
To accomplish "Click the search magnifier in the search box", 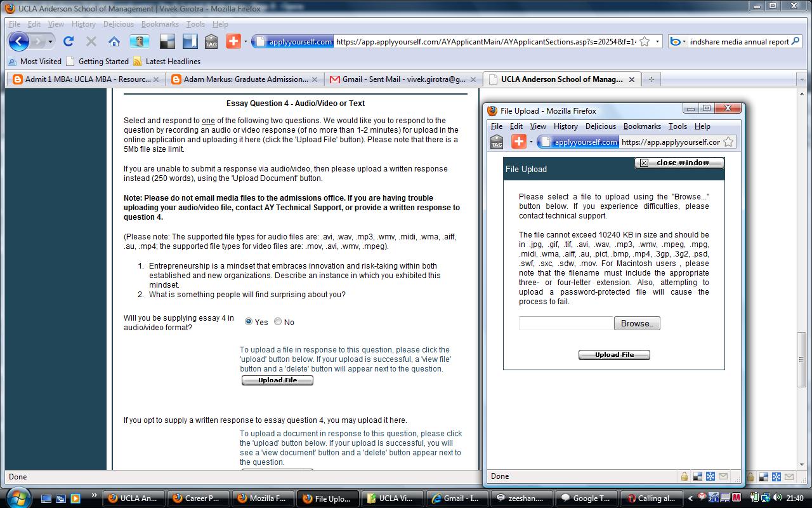I will point(796,41).
